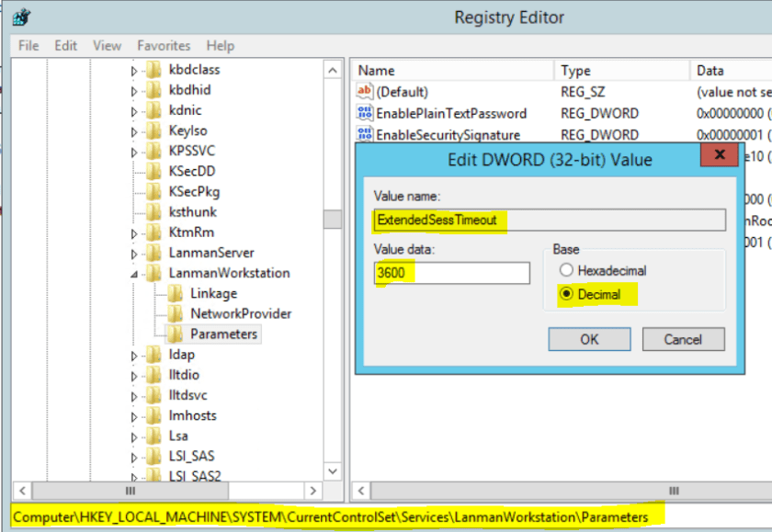The width and height of the screenshot is (772, 532).
Task: Cancel the Edit DWORD dialog
Action: pyautogui.click(x=682, y=339)
